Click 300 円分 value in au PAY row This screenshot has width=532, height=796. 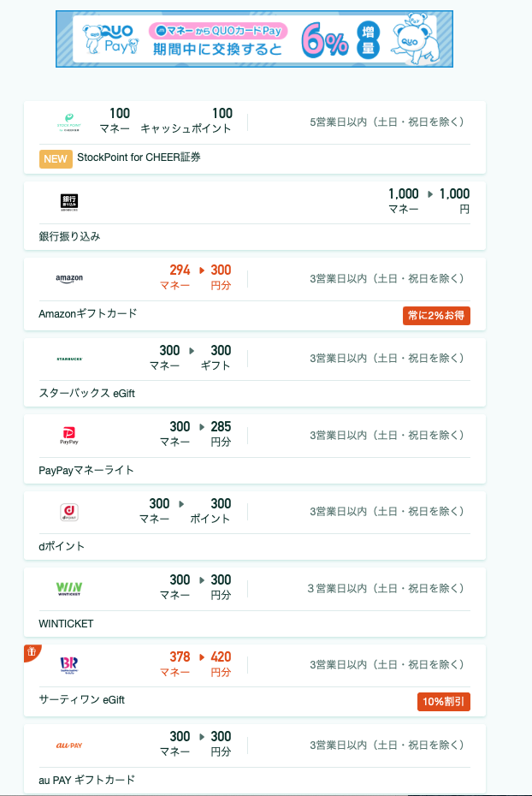[x=221, y=744]
